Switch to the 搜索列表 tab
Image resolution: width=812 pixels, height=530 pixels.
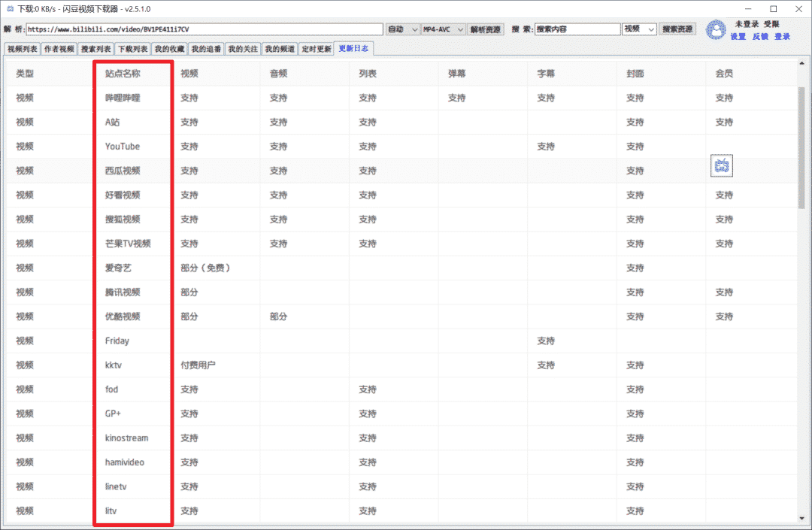click(95, 49)
